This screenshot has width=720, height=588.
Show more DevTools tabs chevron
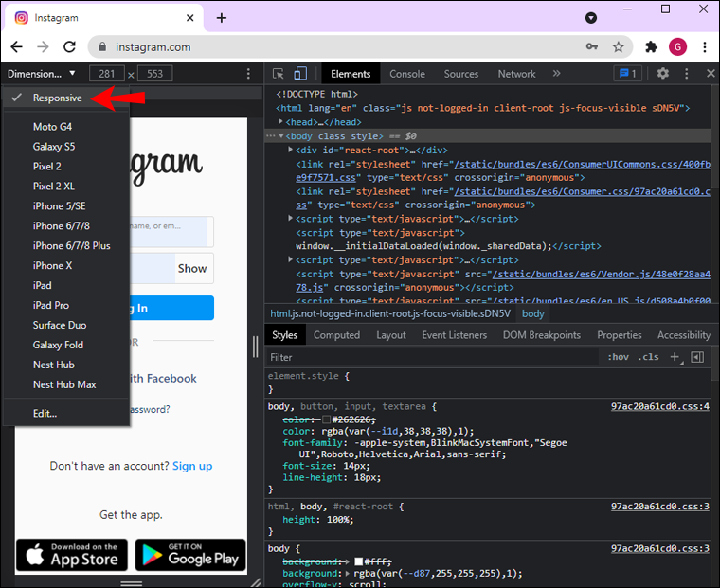click(556, 74)
